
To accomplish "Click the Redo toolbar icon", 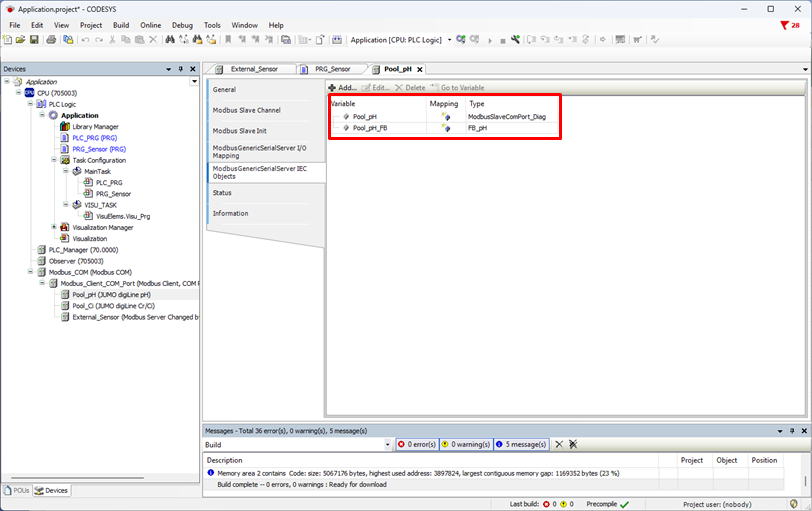I will [99, 40].
